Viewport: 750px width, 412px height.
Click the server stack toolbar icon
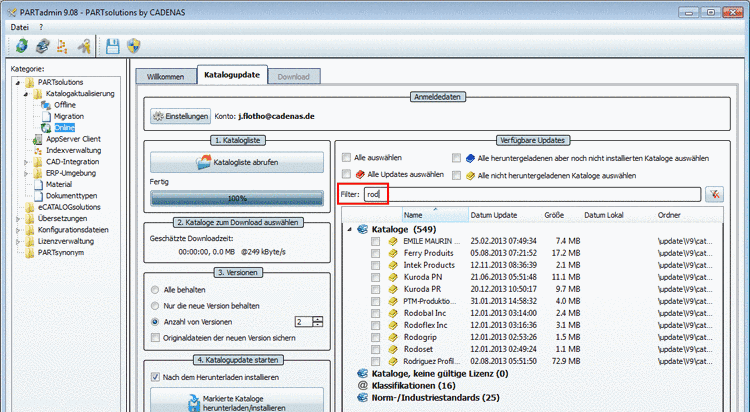[43, 46]
